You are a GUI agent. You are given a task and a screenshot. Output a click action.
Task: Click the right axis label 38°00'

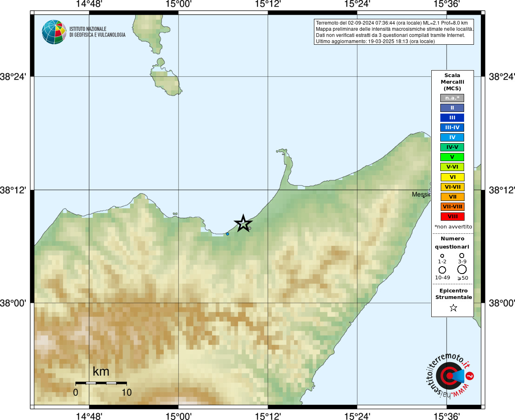click(x=501, y=303)
